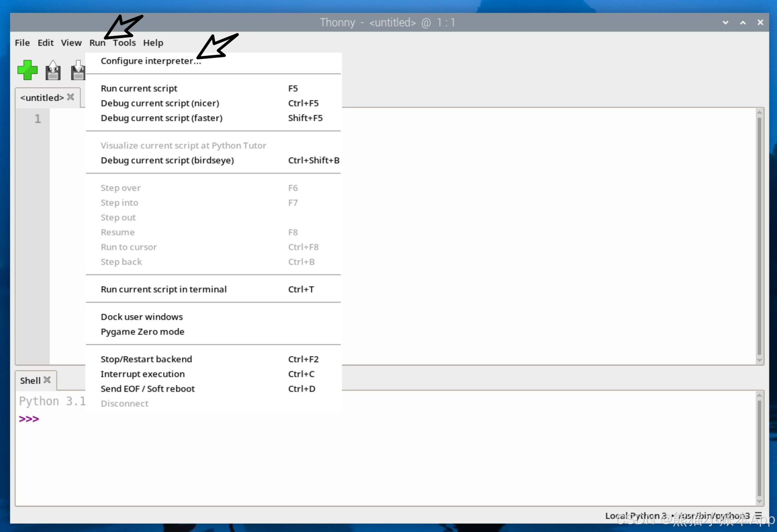Open the Help menu

153,43
